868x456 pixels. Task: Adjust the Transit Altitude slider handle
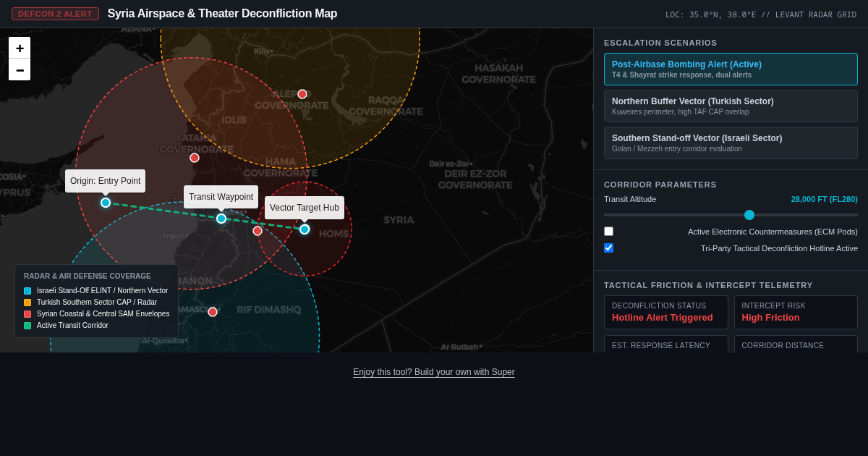coord(749,215)
